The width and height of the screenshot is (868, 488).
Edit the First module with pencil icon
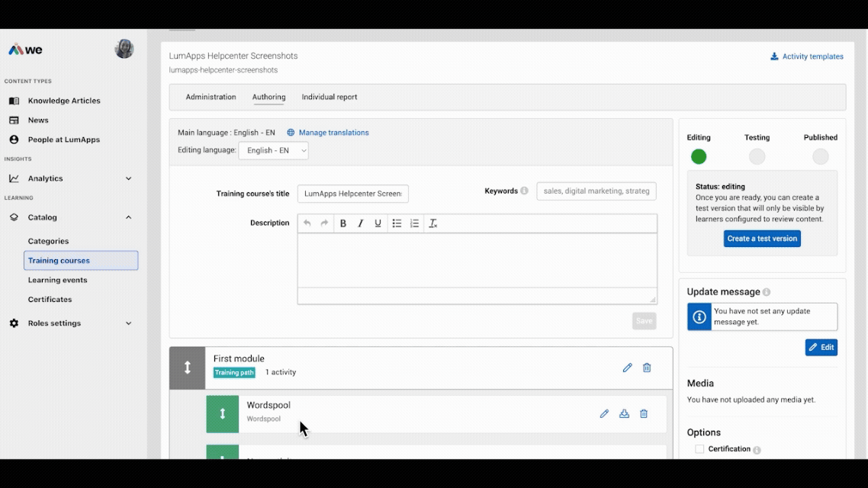[627, 368]
